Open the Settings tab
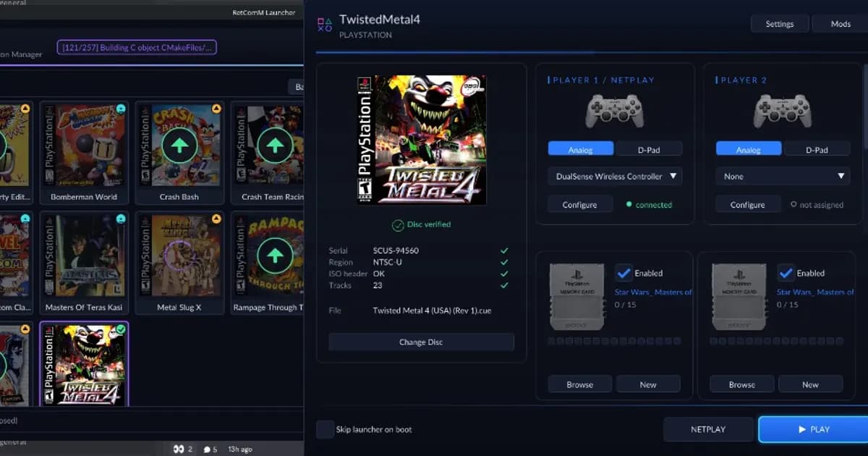 click(780, 24)
